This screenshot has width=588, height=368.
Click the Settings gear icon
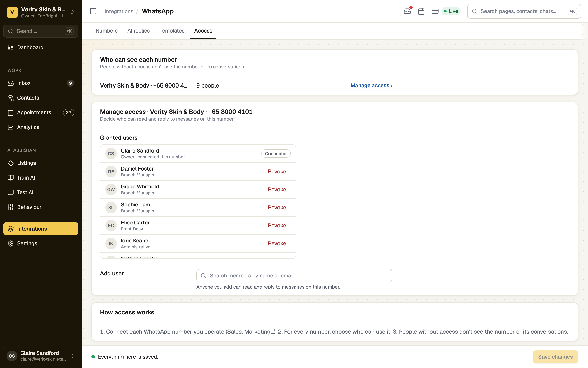pyautogui.click(x=10, y=243)
